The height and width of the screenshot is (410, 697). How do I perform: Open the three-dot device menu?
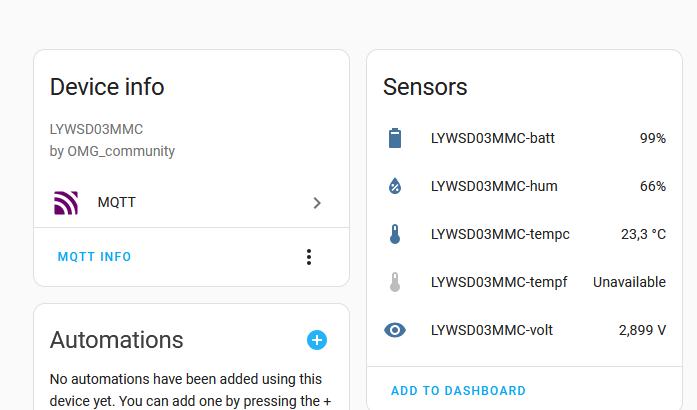(309, 257)
